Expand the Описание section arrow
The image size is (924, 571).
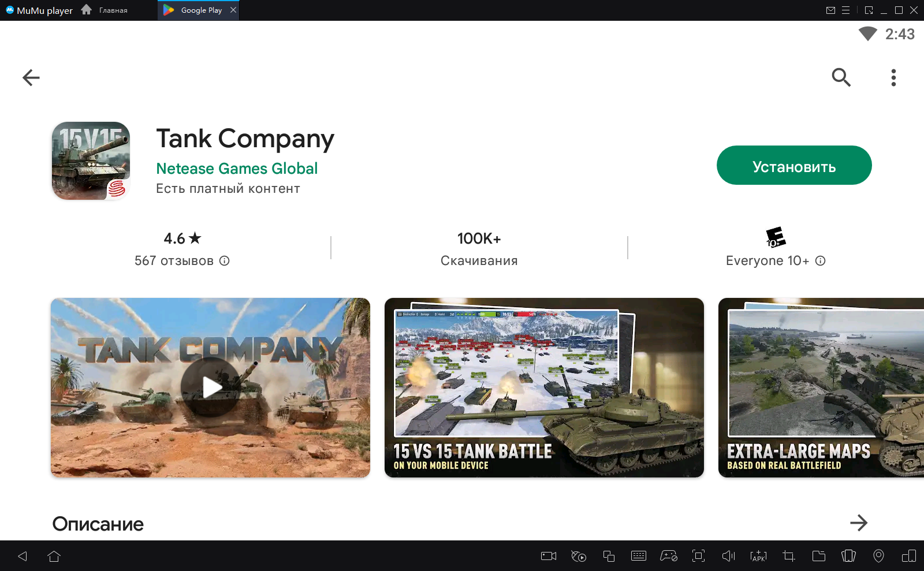(859, 523)
